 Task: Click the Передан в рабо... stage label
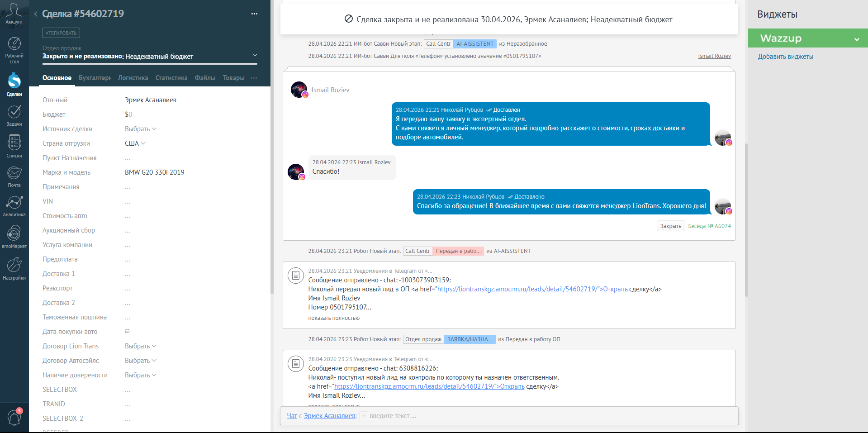pos(458,251)
